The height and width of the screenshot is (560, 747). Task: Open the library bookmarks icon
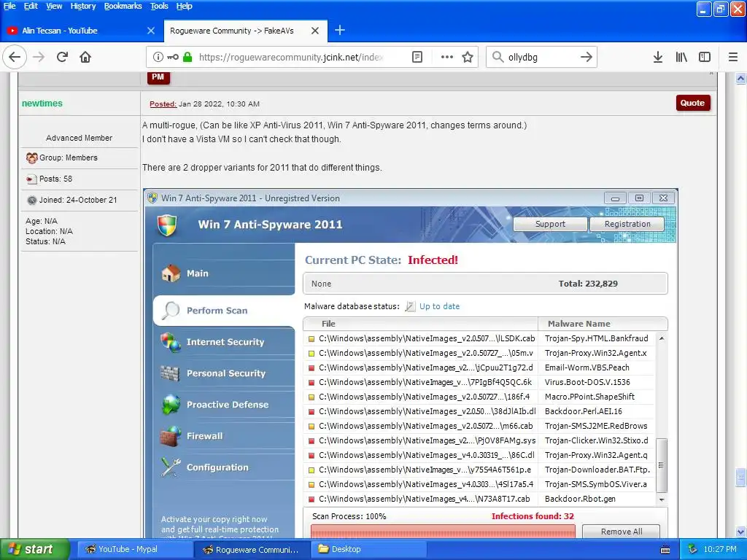click(x=681, y=57)
